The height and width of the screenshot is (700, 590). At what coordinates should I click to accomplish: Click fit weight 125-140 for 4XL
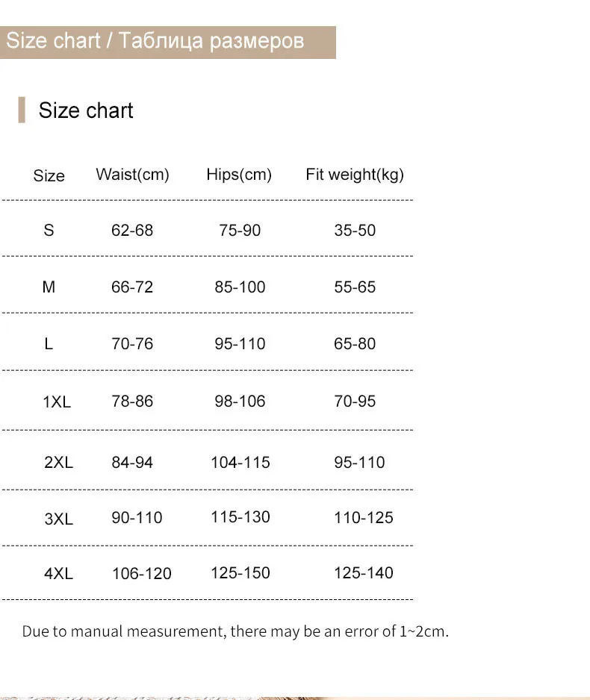click(364, 573)
